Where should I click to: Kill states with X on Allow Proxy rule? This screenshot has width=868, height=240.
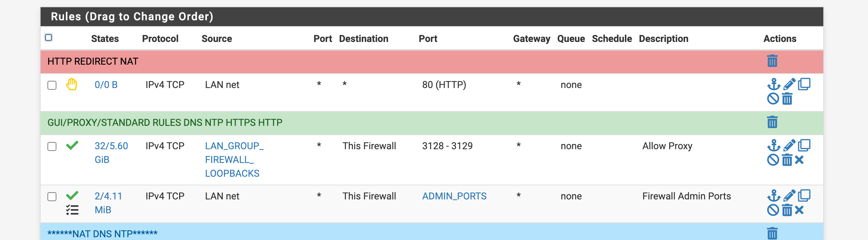pos(800,160)
